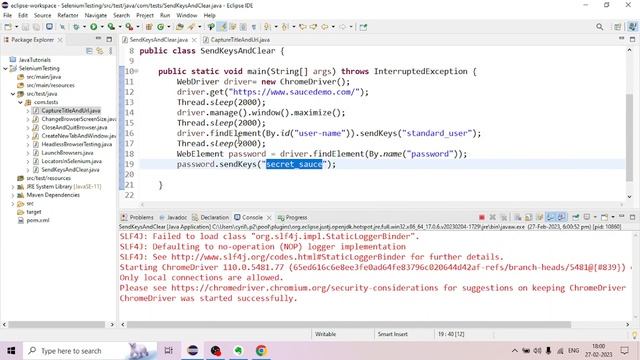The image size is (640, 360).
Task: Open the Display Selected Console dropdown arrow
Action: [x=595, y=217]
